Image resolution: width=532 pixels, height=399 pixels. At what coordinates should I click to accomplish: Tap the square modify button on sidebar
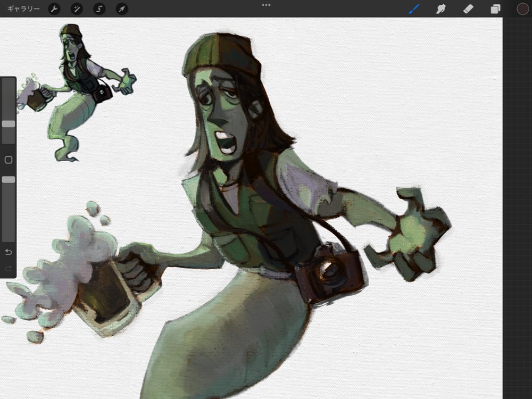(9, 160)
